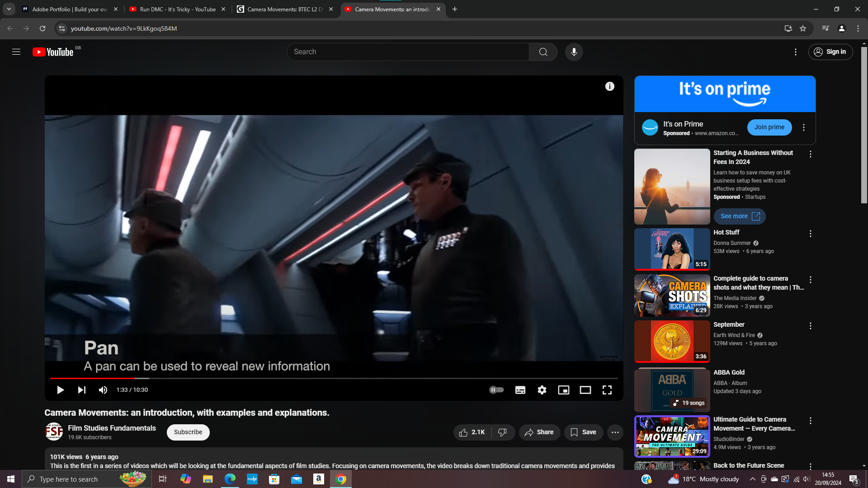The width and height of the screenshot is (868, 488).
Task: Mute the video volume
Action: click(103, 390)
